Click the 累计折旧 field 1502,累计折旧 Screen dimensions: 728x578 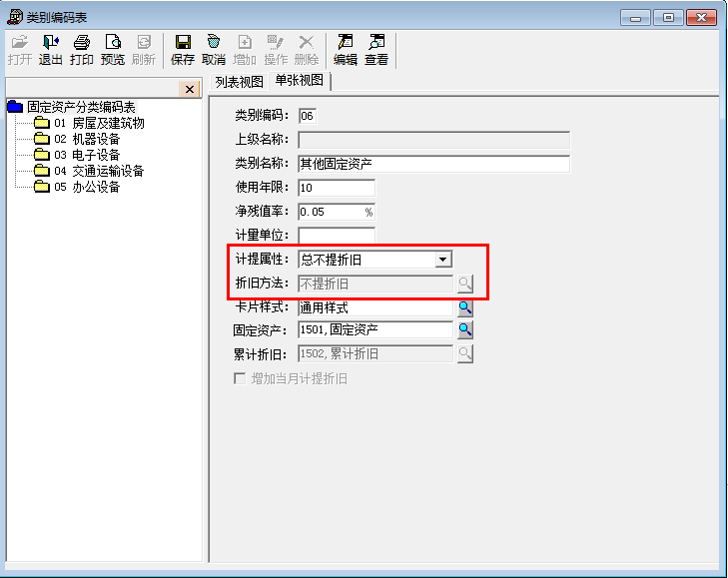pos(375,353)
